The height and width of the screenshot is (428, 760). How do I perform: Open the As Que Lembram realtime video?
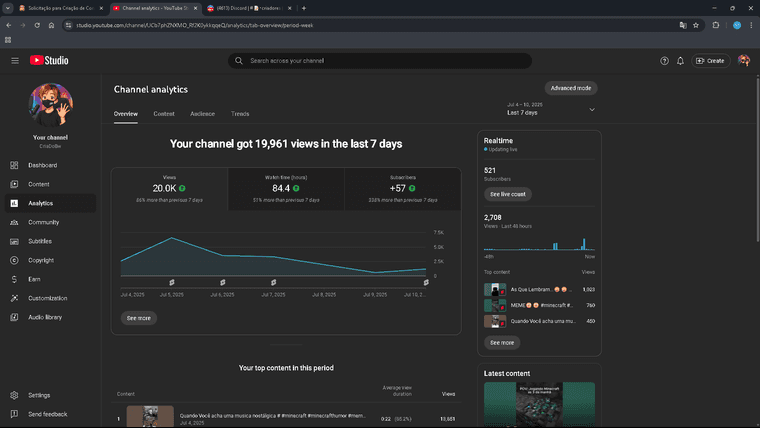[x=539, y=289]
